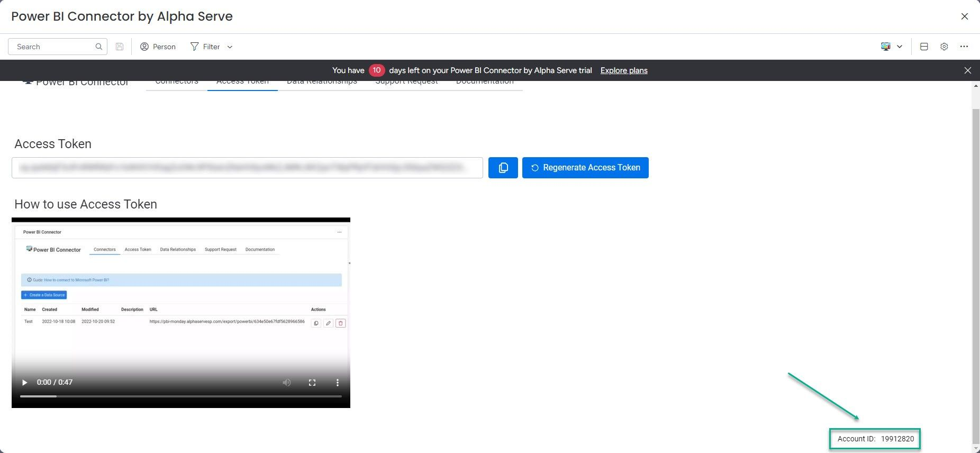The image size is (980, 453).
Task: Expand the Filter dropdown arrow
Action: click(x=230, y=47)
